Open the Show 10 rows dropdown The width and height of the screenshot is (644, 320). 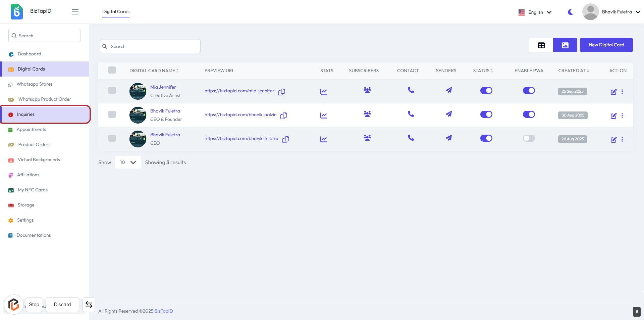(x=128, y=163)
